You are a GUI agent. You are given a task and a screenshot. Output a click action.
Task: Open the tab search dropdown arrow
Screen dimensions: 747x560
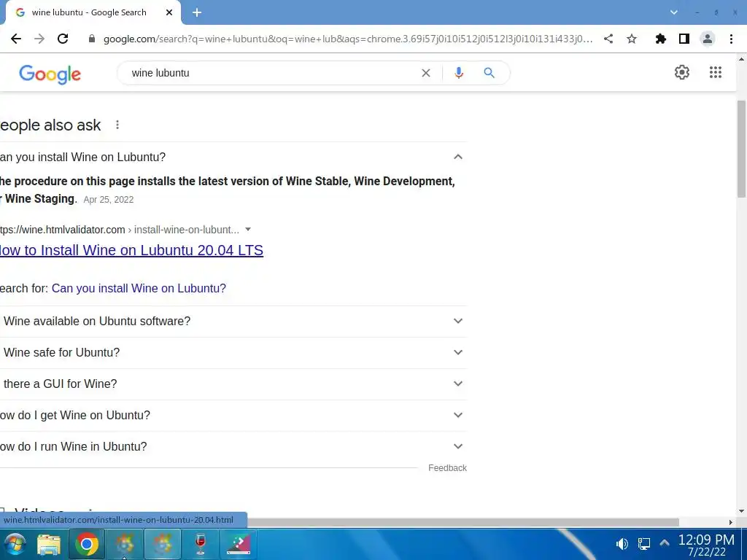pyautogui.click(x=673, y=12)
